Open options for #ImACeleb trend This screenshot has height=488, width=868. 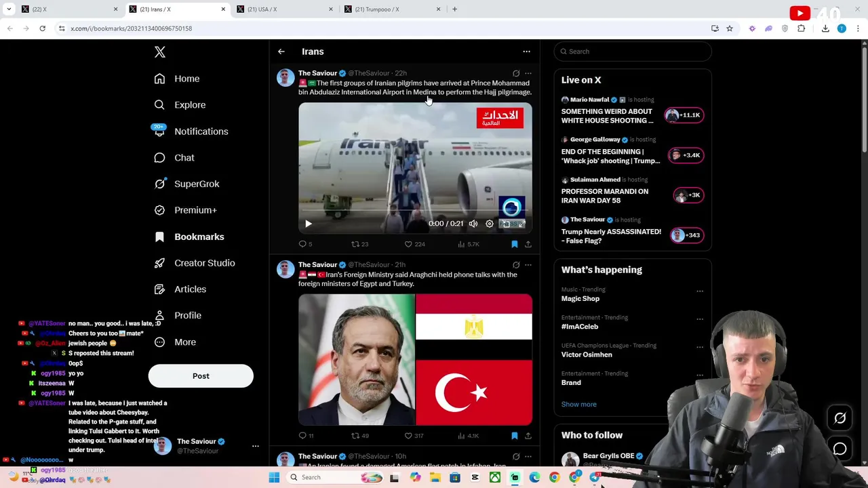[700, 319]
